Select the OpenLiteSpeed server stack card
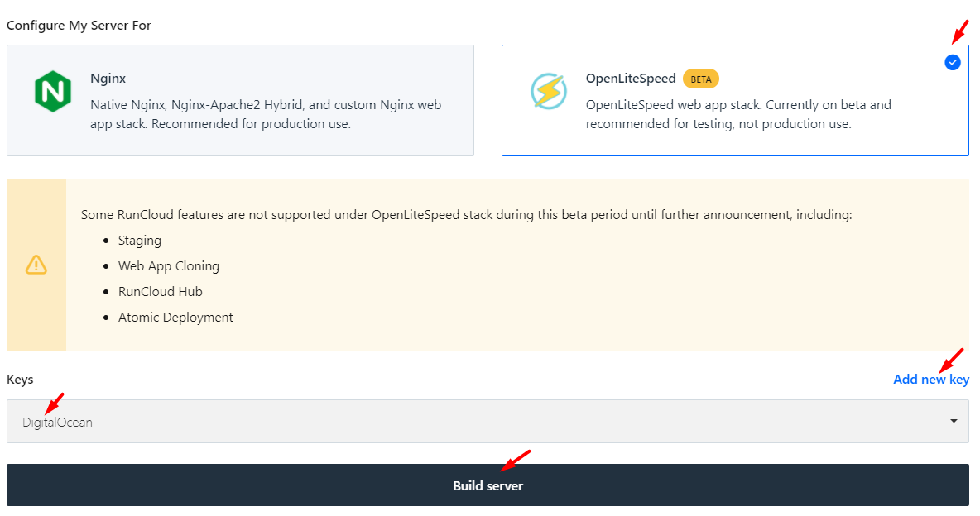980x516 pixels. click(x=735, y=101)
